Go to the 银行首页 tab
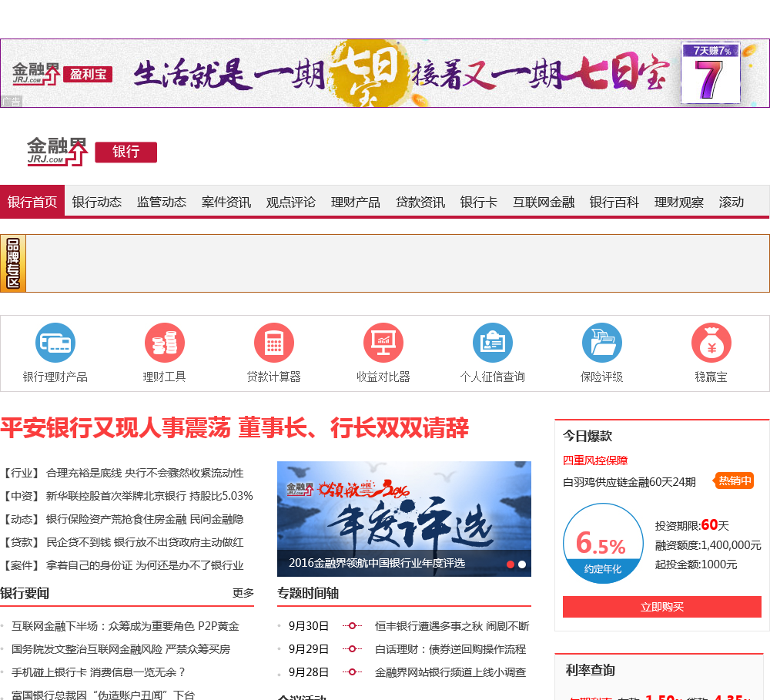Viewport: 770px width, 700px height. [32, 202]
